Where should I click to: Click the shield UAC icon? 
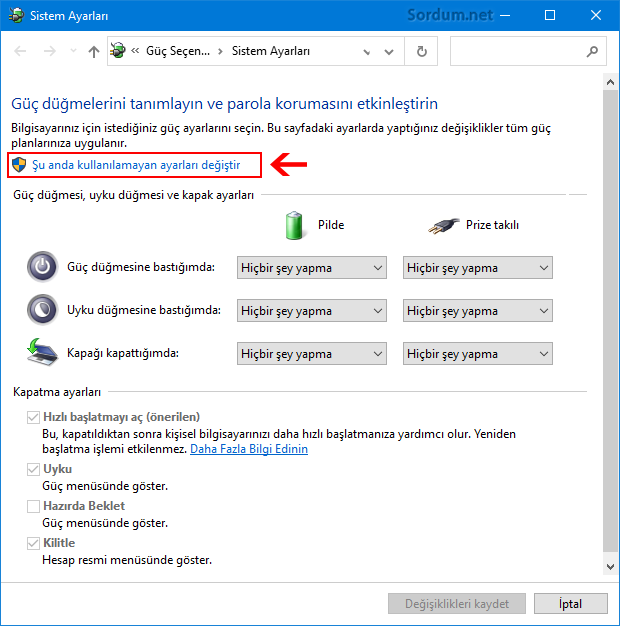(19, 165)
